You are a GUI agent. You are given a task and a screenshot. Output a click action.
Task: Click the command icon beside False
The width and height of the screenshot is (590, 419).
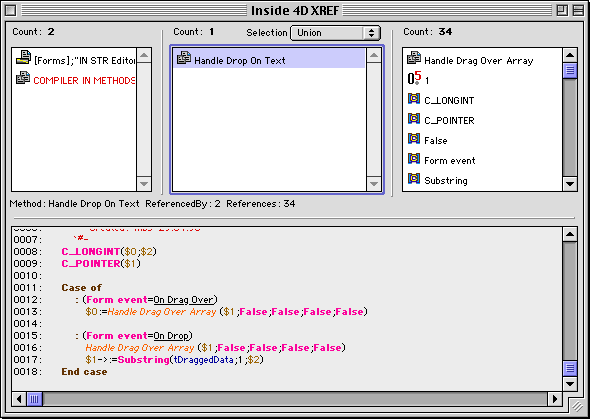[414, 138]
